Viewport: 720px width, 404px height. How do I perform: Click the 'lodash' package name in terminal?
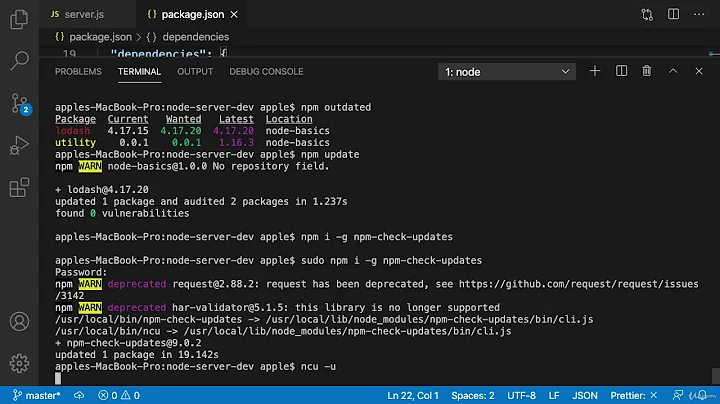coord(73,131)
